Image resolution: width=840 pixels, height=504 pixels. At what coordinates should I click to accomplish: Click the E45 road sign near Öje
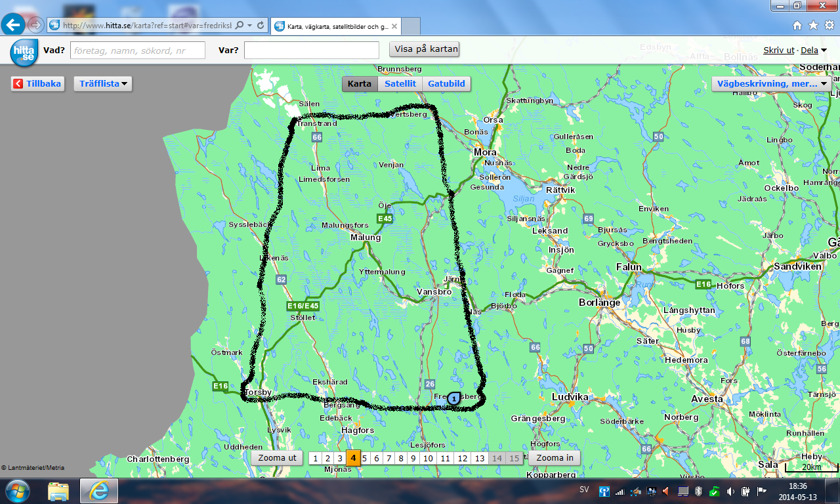384,219
